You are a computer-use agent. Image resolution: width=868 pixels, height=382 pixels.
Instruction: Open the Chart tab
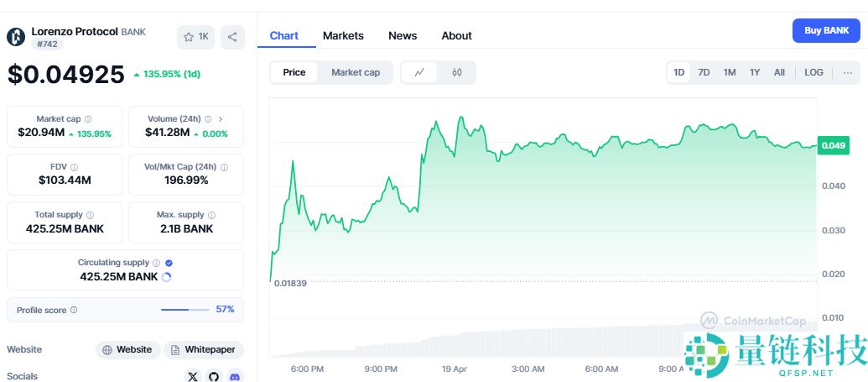[284, 36]
